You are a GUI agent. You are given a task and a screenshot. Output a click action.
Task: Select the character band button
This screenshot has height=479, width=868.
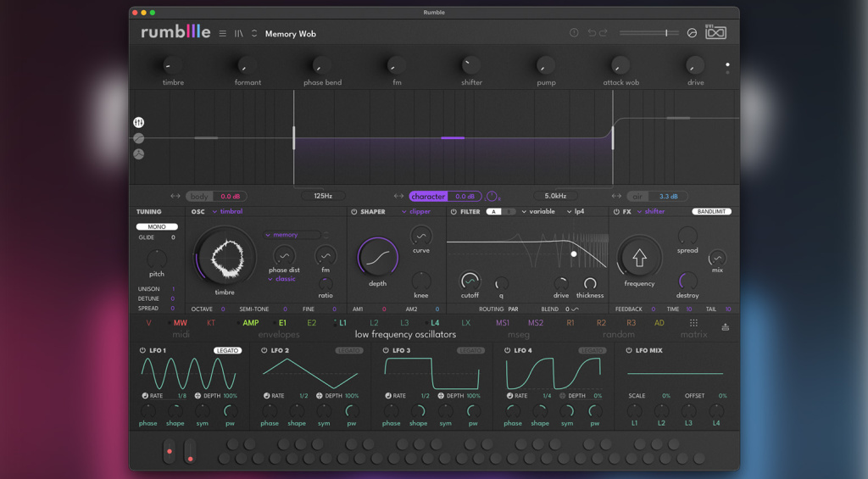tap(428, 197)
